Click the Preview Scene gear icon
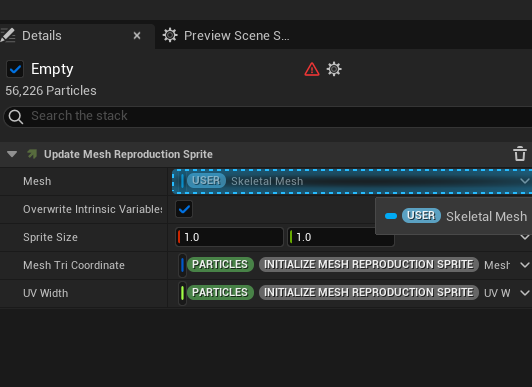This screenshot has height=387, width=532. click(x=170, y=35)
